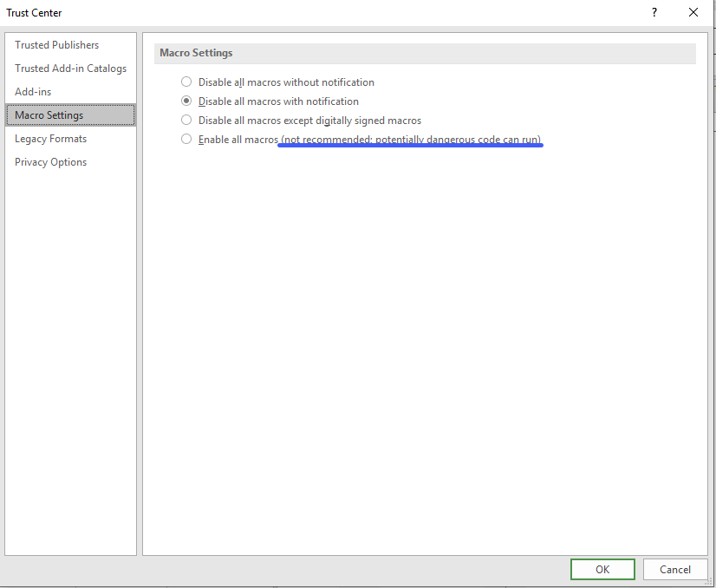Viewport: 716px width, 588px height.
Task: Pick the digitally signed macros only radio
Action: (x=186, y=121)
